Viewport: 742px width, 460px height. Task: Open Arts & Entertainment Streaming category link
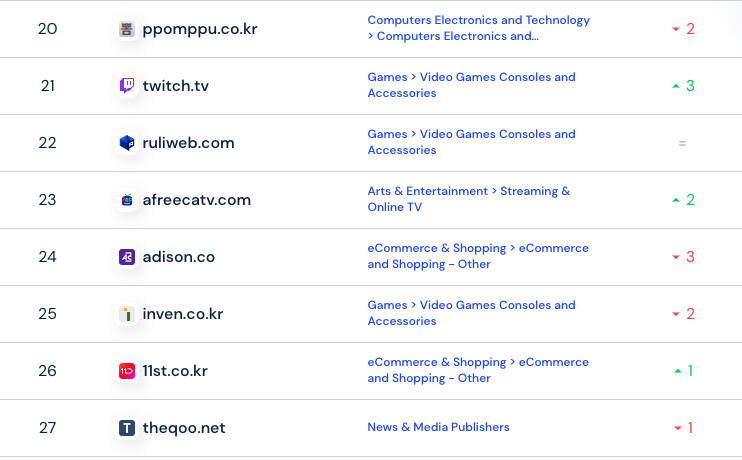pos(469,199)
